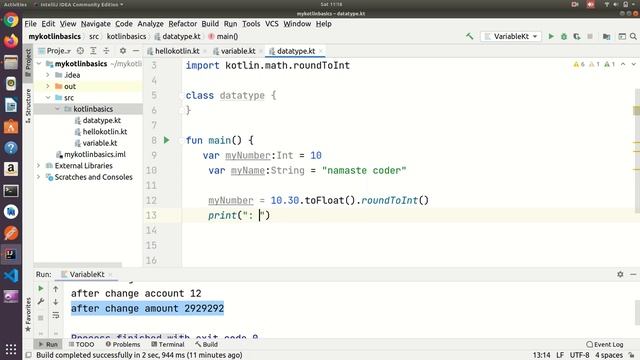Expand External Libraries node
The width and height of the screenshot is (640, 360).
click(39, 166)
